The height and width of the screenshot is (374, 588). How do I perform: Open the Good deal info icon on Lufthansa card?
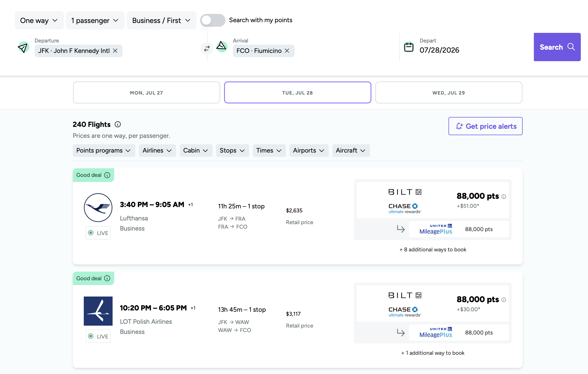click(107, 175)
